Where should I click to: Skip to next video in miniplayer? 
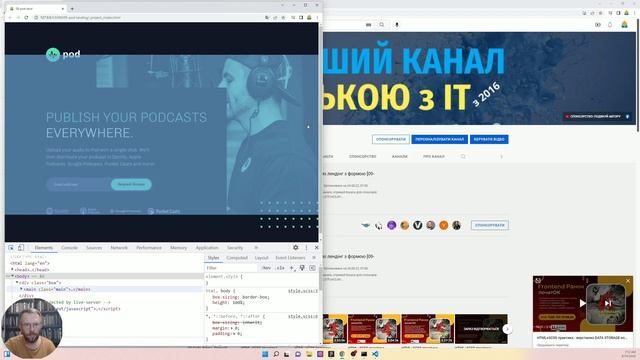click(608, 303)
